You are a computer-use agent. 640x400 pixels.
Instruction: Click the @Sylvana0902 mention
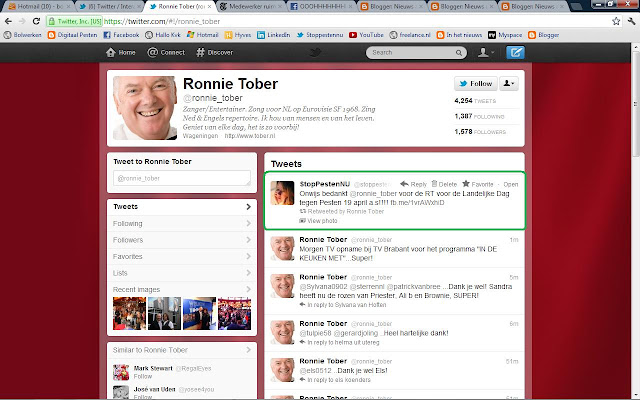(324, 287)
